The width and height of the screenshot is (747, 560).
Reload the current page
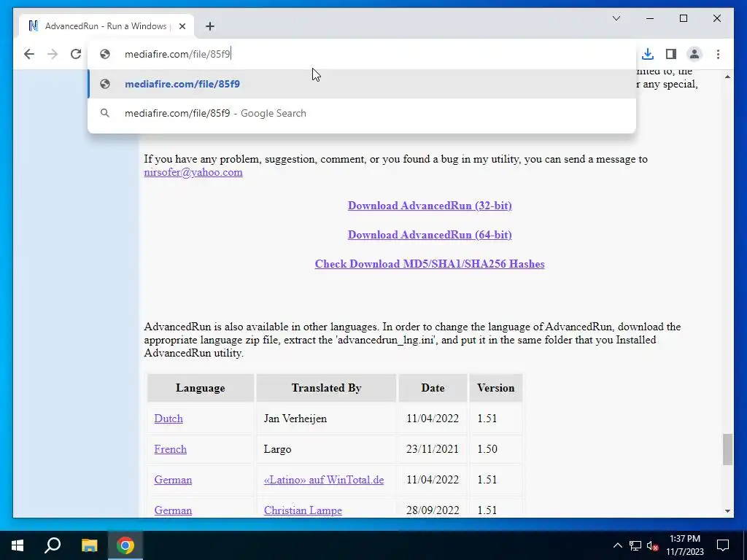pyautogui.click(x=76, y=54)
